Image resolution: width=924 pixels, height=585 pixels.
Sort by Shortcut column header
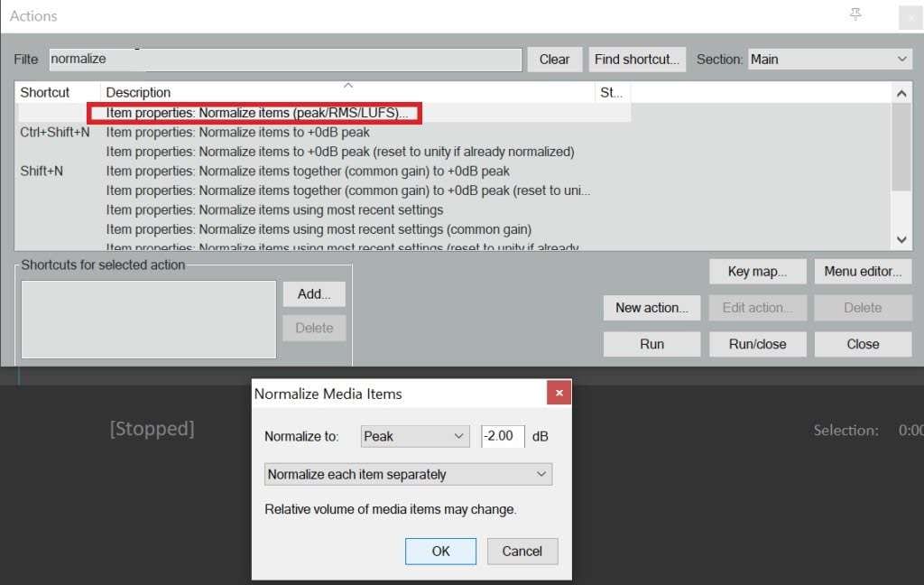click(x=57, y=93)
